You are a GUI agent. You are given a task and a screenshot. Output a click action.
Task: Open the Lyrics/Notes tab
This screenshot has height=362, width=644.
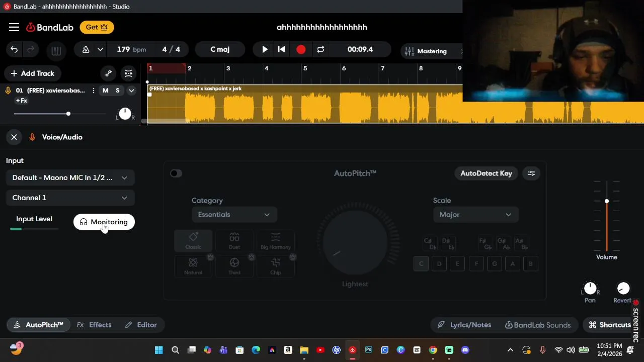(464, 325)
